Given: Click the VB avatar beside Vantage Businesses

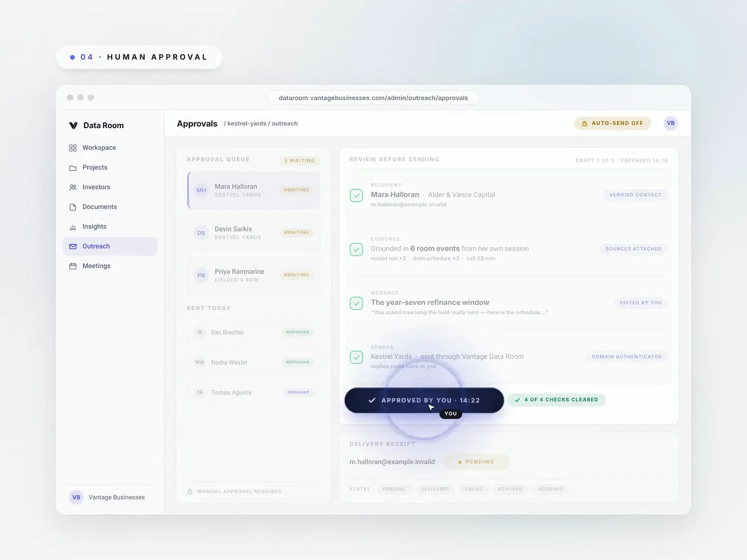Looking at the screenshot, I should click(76, 497).
